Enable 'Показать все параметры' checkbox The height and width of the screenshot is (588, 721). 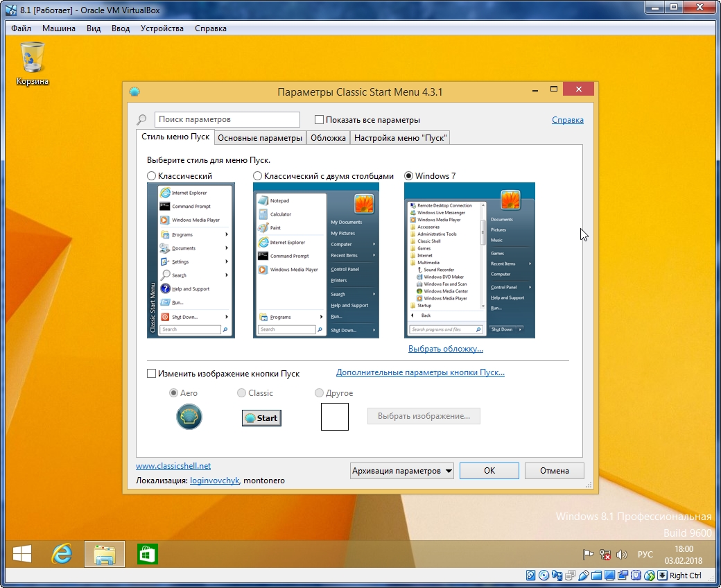click(319, 119)
